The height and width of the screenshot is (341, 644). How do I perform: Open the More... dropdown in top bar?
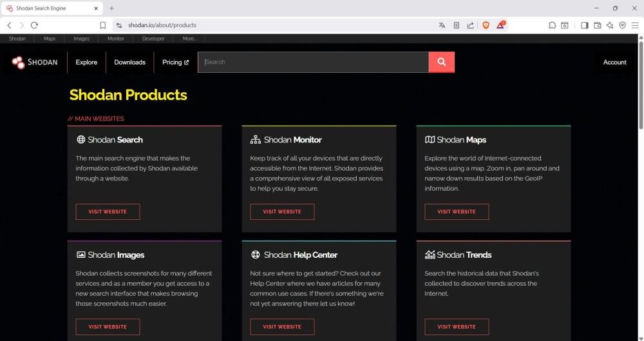189,39
